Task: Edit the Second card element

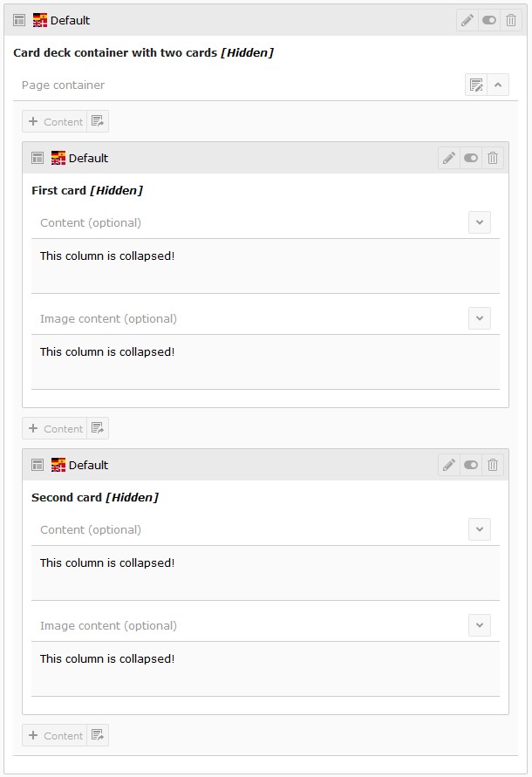Action: (x=449, y=465)
